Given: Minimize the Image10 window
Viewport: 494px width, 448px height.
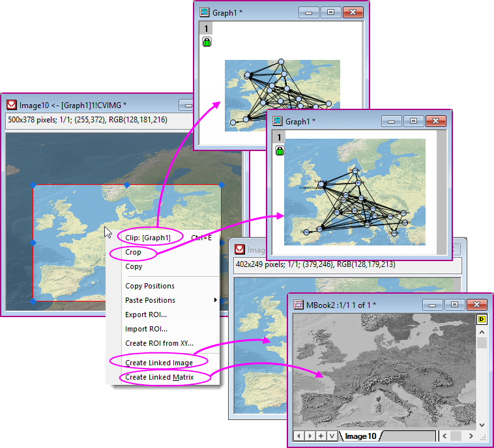Looking at the screenshot, I should tap(186, 105).
